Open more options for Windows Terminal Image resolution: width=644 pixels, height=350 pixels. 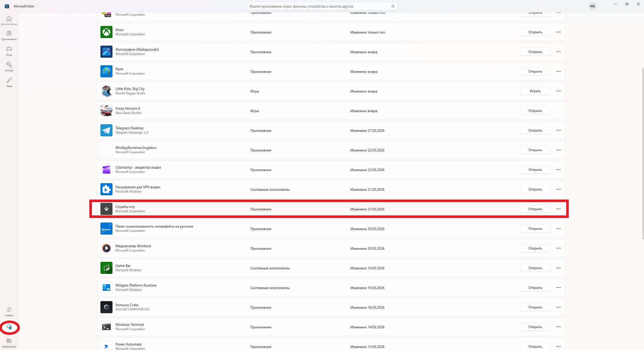[x=558, y=327]
